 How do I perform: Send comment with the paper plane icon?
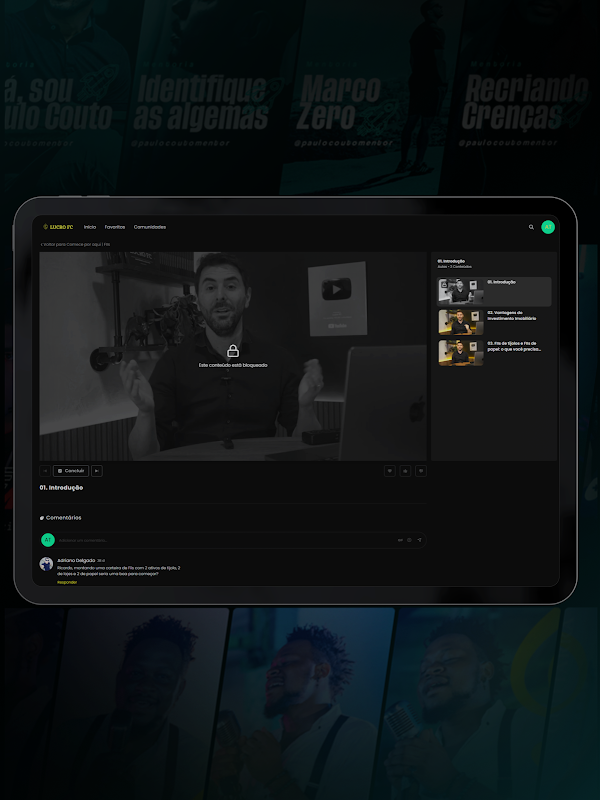pyautogui.click(x=419, y=540)
